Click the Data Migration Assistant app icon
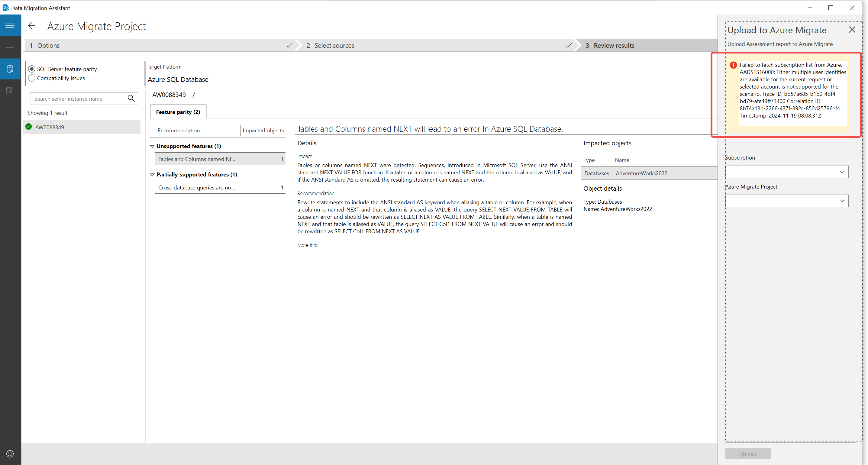The width and height of the screenshot is (868, 465). coord(6,8)
